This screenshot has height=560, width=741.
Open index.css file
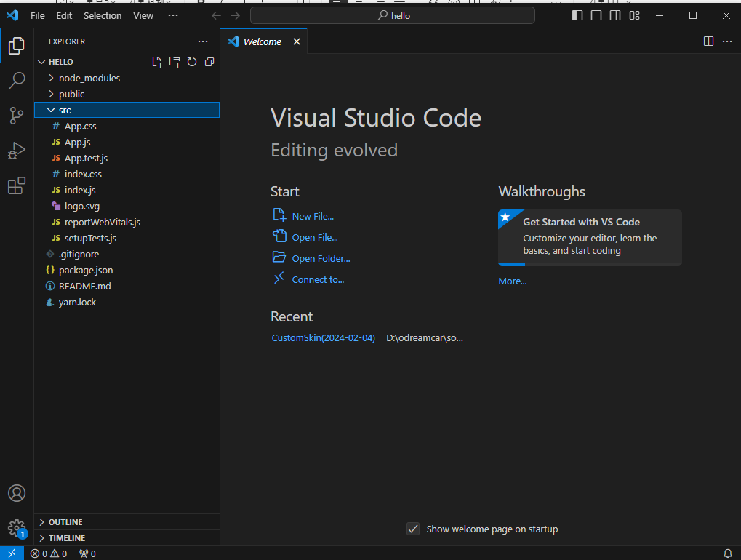[x=127, y=174]
